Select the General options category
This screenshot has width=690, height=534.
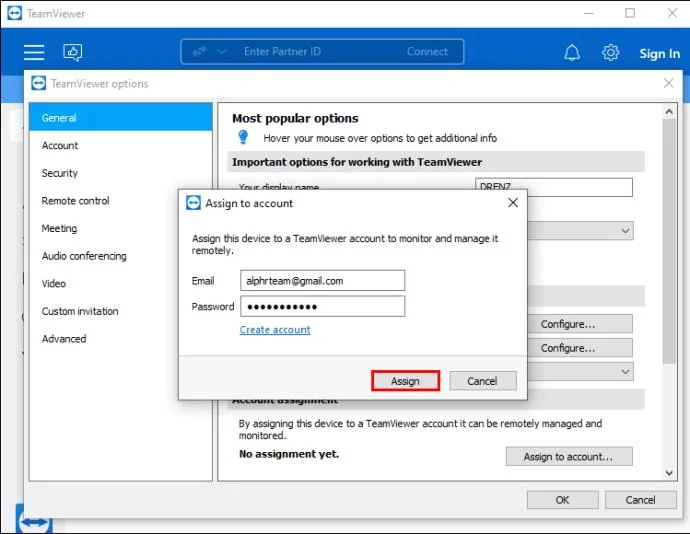121,118
